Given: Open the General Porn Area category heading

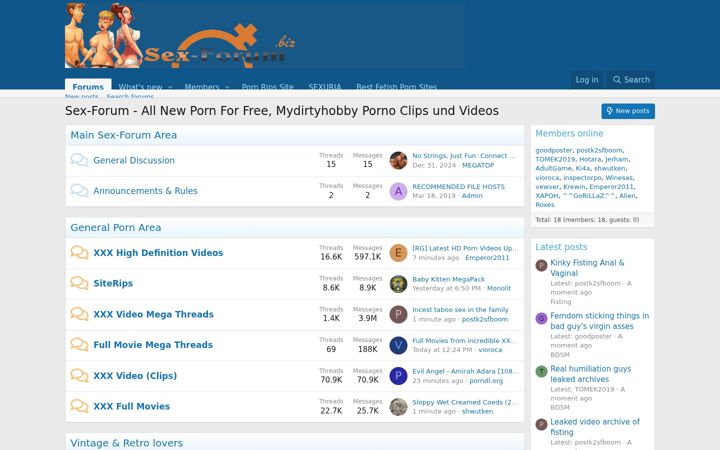Looking at the screenshot, I should [116, 227].
